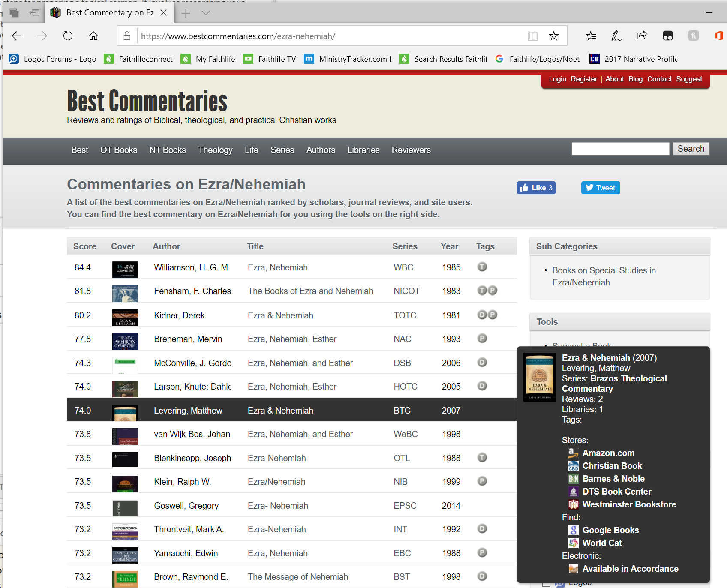Open new tab plus button
Viewport: 727px width, 588px height.
(186, 13)
